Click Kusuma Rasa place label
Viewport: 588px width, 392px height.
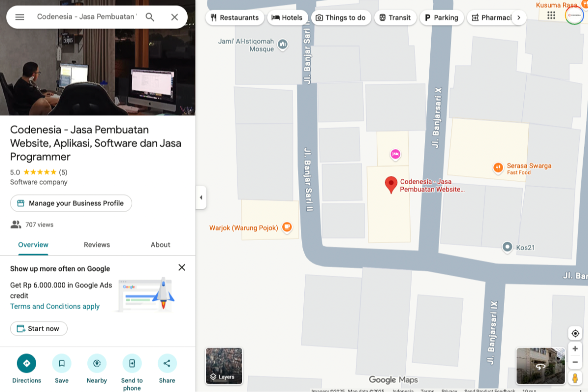556,5
